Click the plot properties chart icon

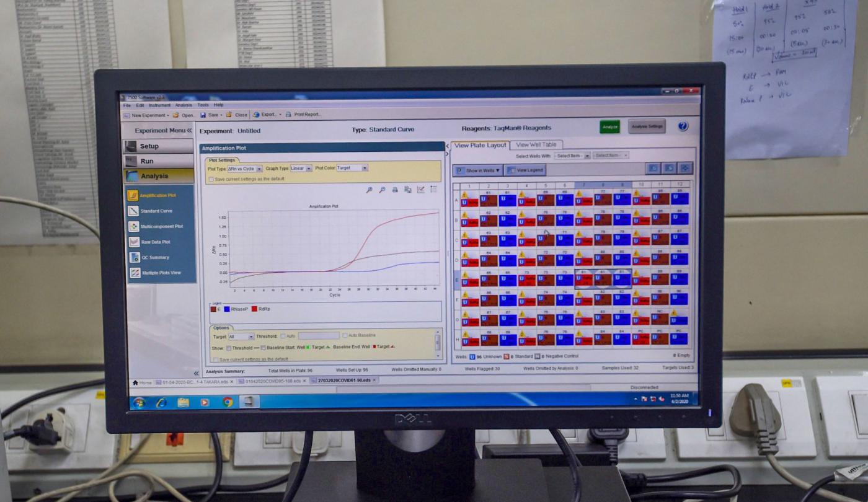click(x=420, y=190)
